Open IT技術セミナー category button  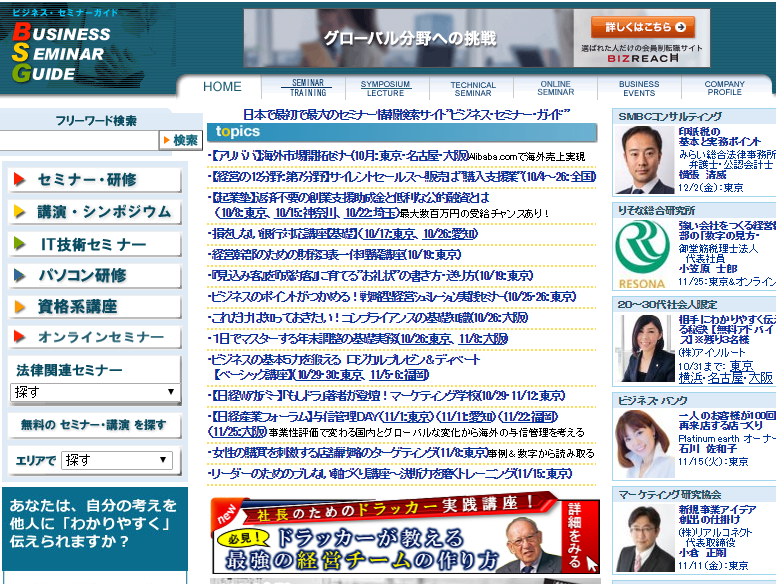(x=95, y=244)
